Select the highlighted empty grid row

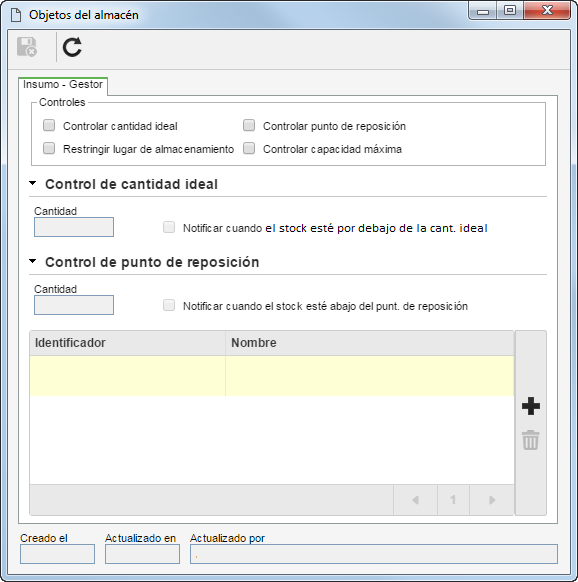point(272,376)
